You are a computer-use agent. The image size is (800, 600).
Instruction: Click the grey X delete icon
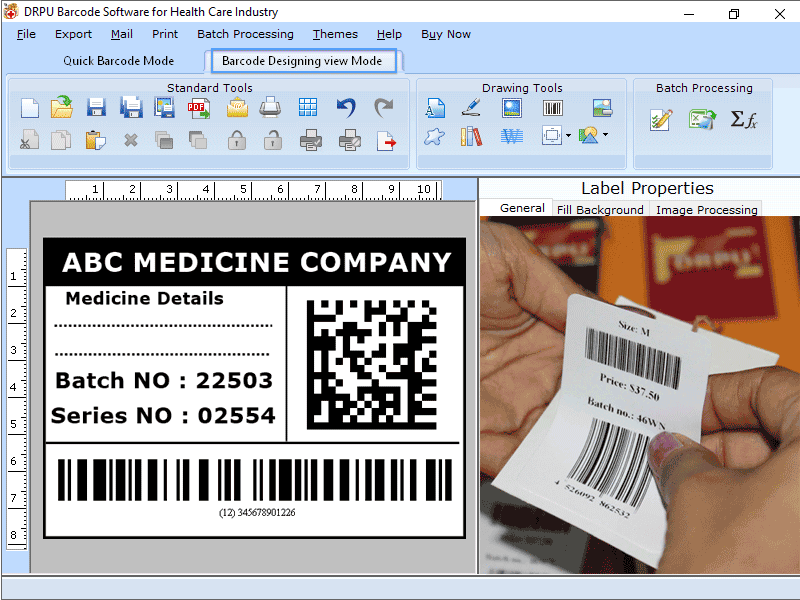(x=131, y=139)
